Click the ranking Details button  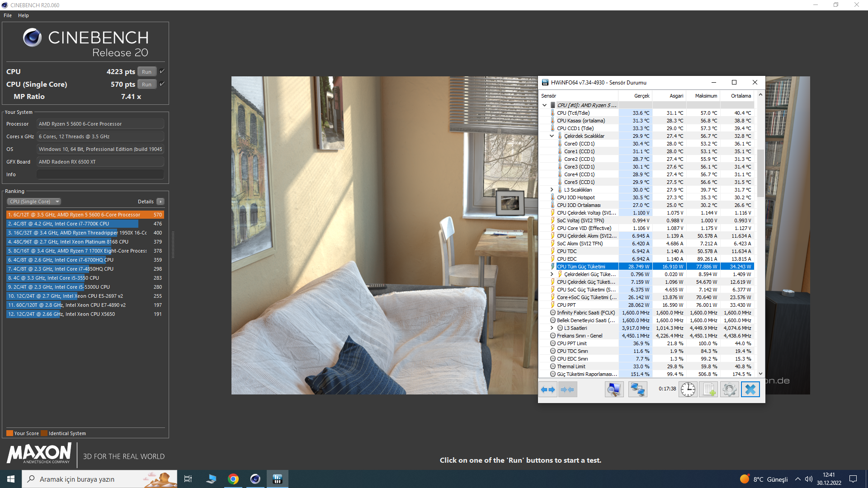tap(160, 202)
